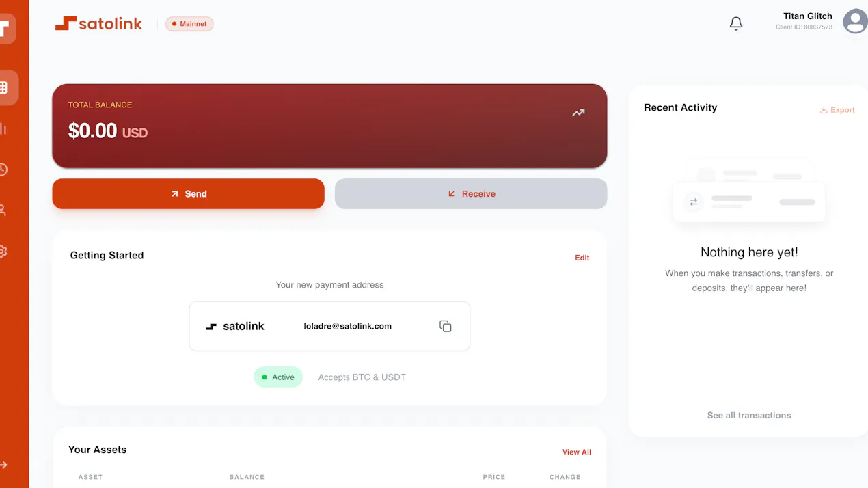The width and height of the screenshot is (868, 488).
Task: Open the history clock sidebar icon
Action: click(3, 170)
